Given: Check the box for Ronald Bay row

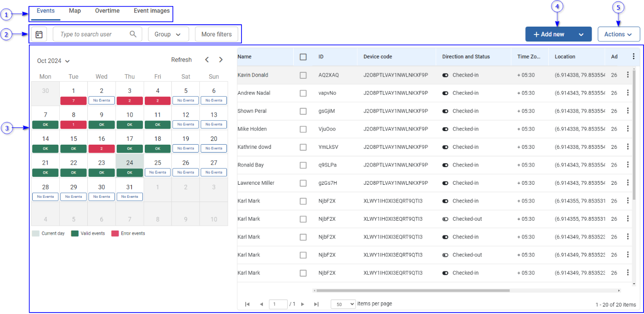Looking at the screenshot, I should (x=303, y=165).
